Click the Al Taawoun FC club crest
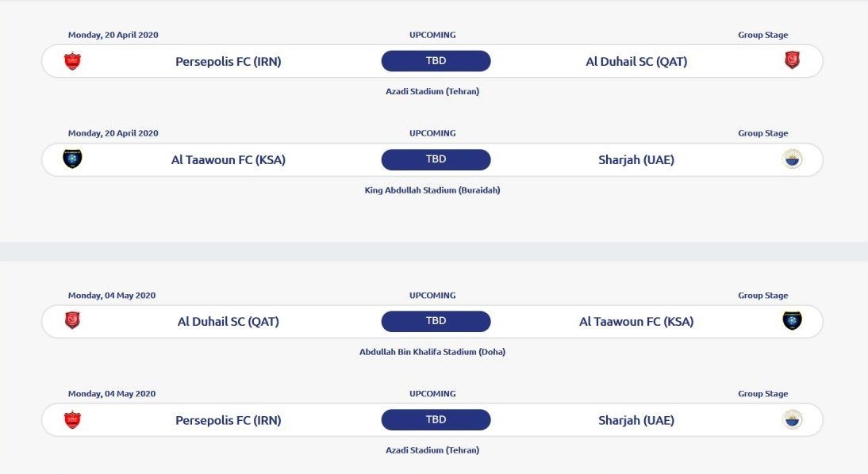Image resolution: width=868 pixels, height=474 pixels. (71, 159)
